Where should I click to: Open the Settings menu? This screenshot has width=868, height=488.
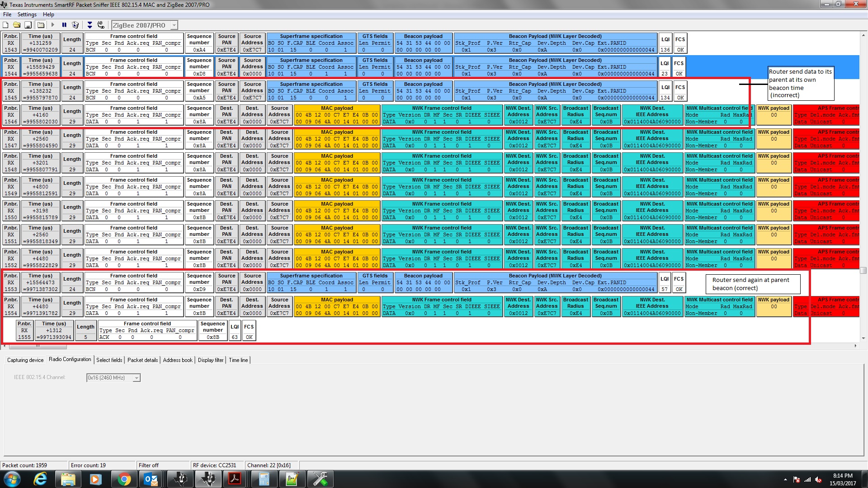pos(27,14)
